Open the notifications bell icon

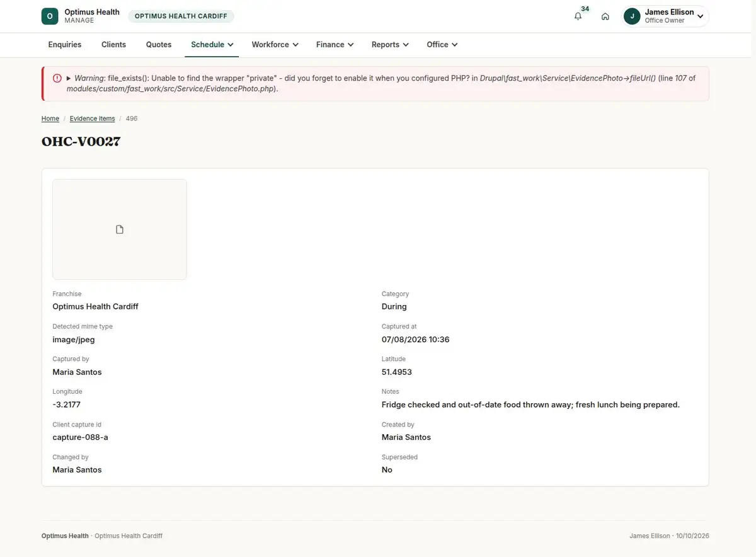click(x=578, y=16)
